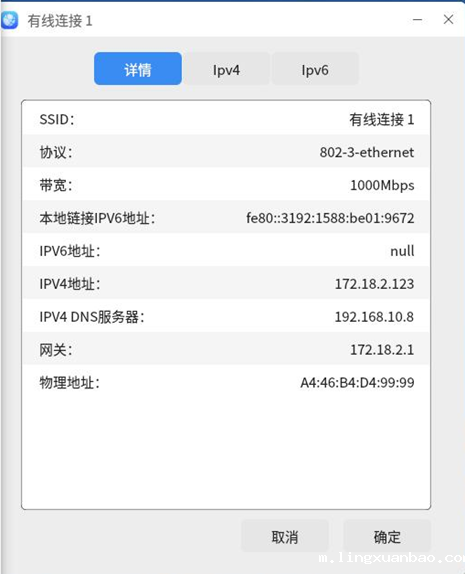Click the MAC address A4:46:B4:D4:99:99
This screenshot has width=465, height=574.
[357, 383]
